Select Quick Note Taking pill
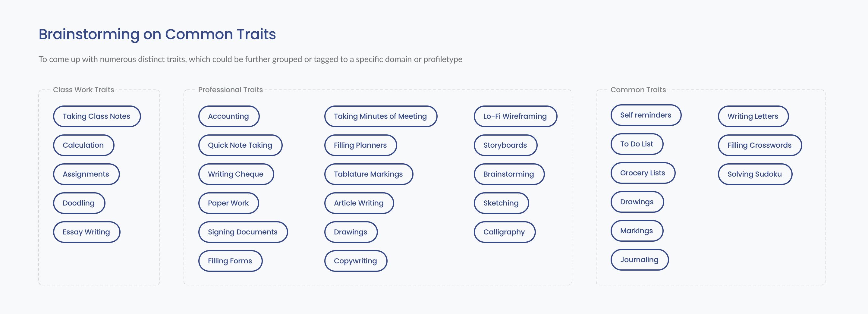This screenshot has width=868, height=314. (240, 145)
